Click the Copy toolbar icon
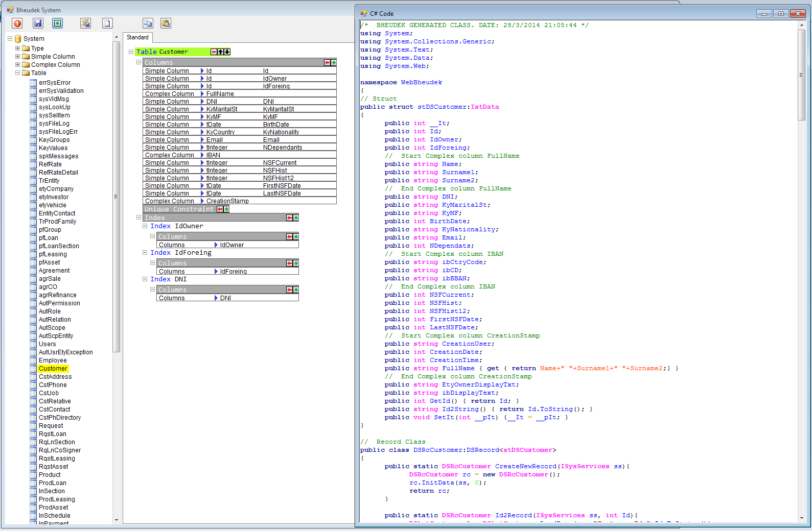 [x=148, y=23]
